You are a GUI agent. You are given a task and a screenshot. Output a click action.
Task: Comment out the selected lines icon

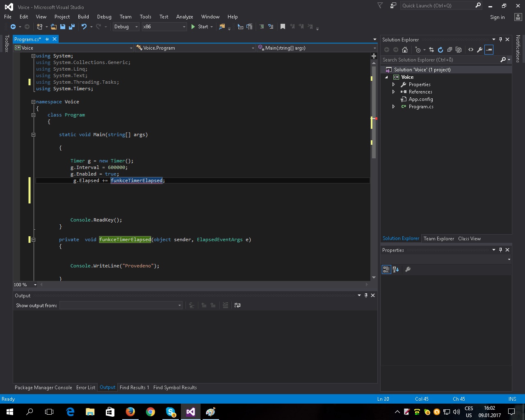(262, 27)
